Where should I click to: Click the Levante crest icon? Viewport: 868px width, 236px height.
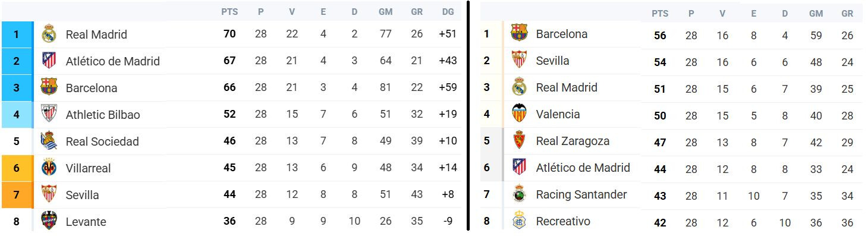click(x=49, y=221)
